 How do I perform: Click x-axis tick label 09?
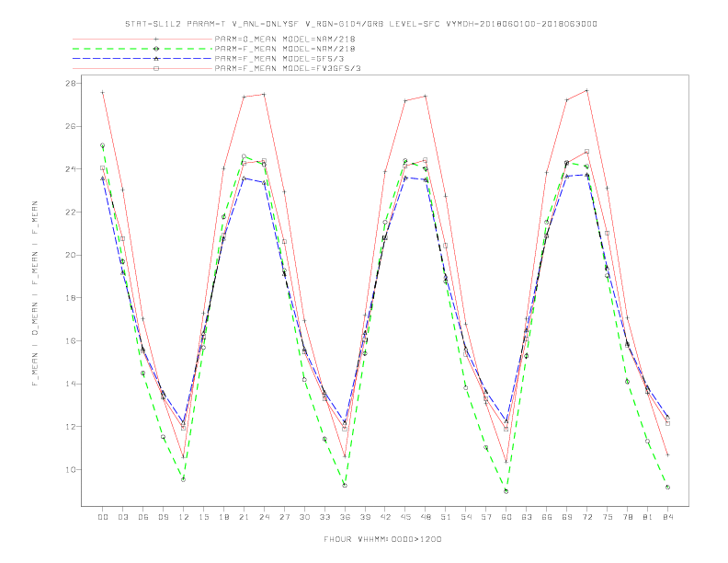(163, 517)
